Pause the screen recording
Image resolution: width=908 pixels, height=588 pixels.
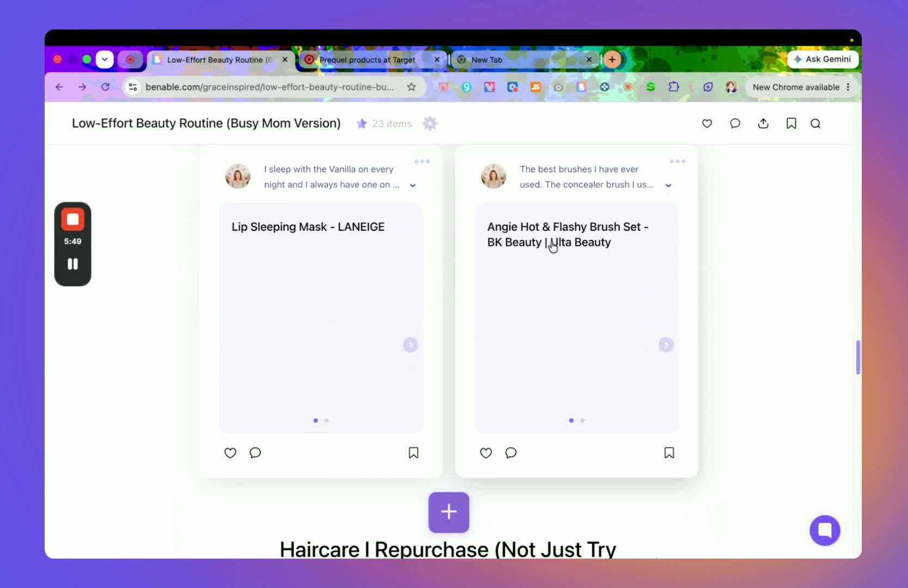(x=72, y=264)
